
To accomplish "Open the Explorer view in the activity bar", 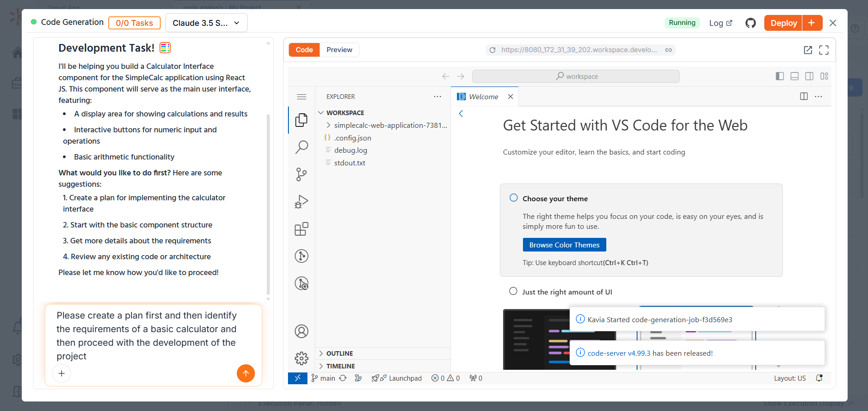I will 302,120.
